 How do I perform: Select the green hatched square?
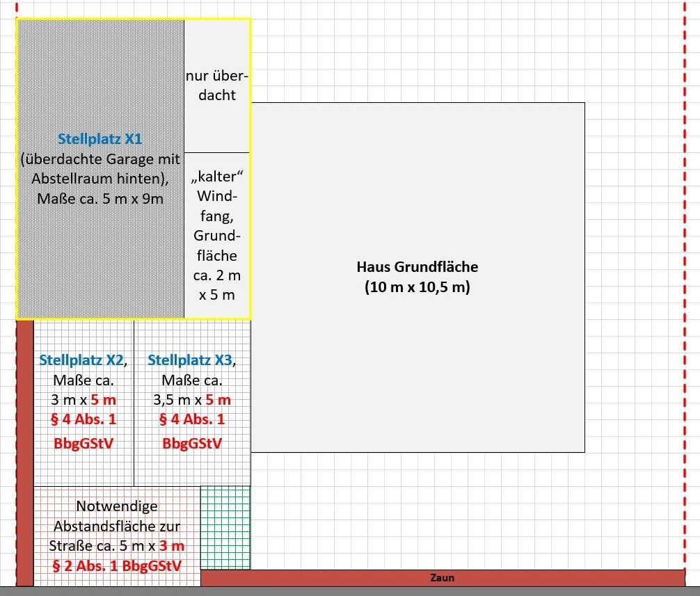(x=225, y=527)
